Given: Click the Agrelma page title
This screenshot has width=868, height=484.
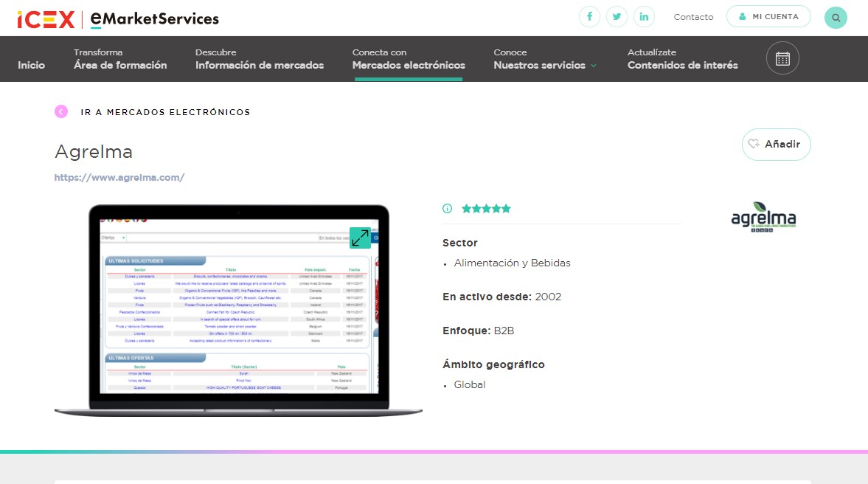Looking at the screenshot, I should (x=94, y=152).
